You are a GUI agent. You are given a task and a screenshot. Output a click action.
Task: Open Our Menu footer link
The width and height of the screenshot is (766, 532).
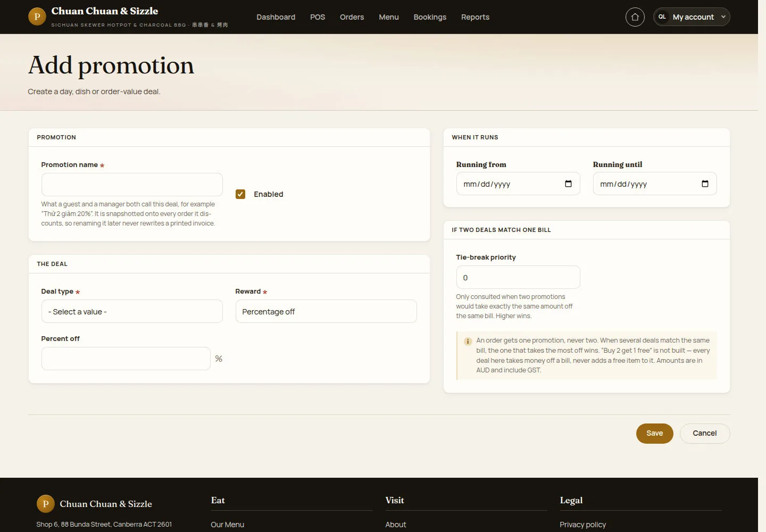(227, 525)
